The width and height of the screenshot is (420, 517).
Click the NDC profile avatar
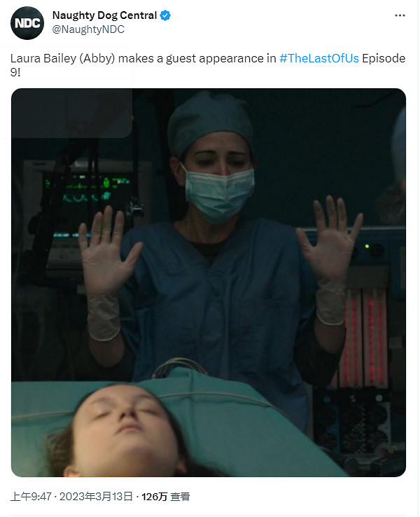[x=27, y=23]
